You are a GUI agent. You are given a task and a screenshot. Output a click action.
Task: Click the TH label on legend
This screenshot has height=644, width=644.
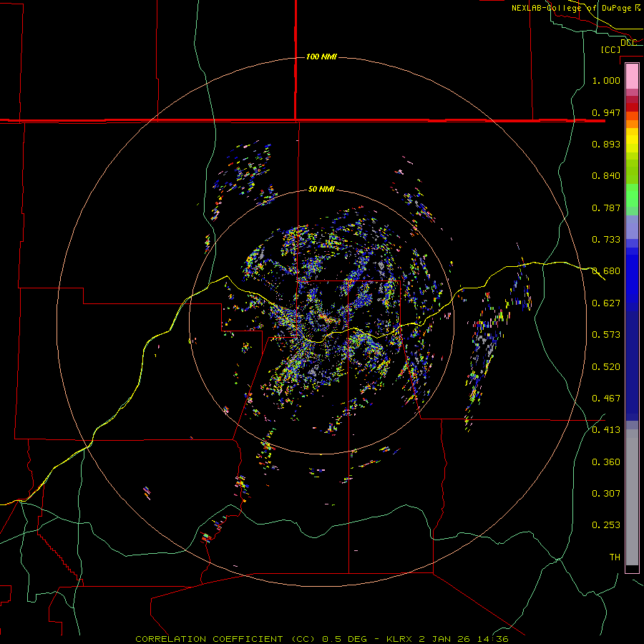[x=615, y=557]
